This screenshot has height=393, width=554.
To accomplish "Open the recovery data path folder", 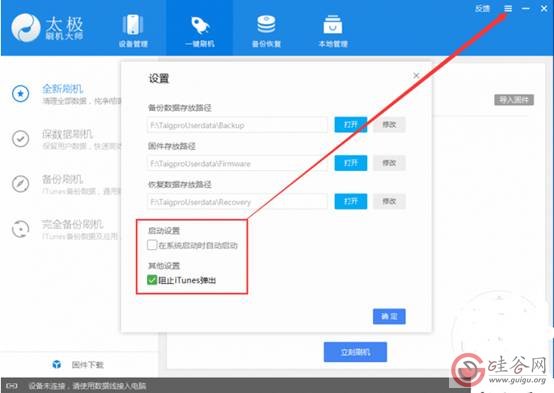I will 351,201.
